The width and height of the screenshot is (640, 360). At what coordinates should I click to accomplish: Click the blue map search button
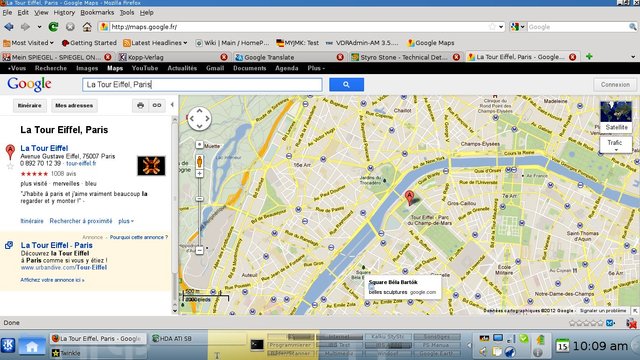[x=346, y=84]
